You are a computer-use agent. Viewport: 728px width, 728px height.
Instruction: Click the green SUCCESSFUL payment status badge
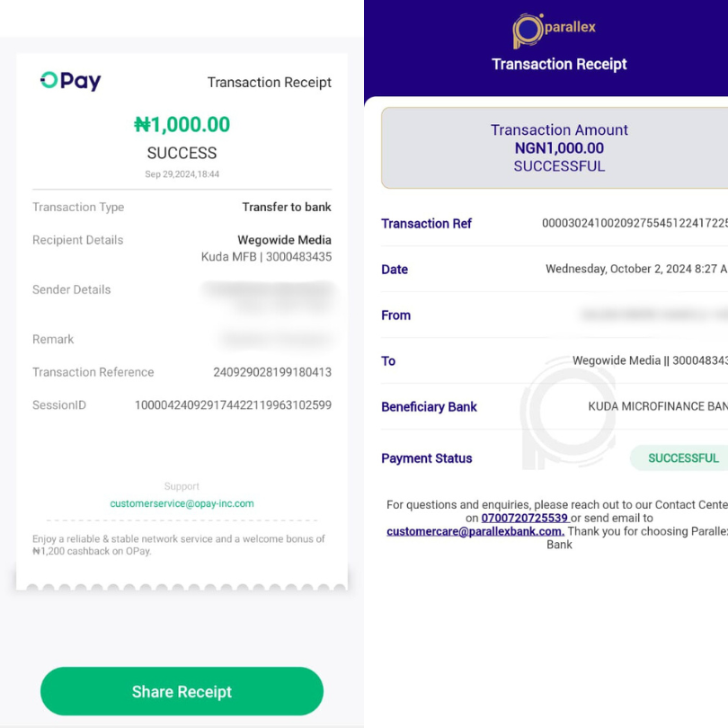click(682, 457)
